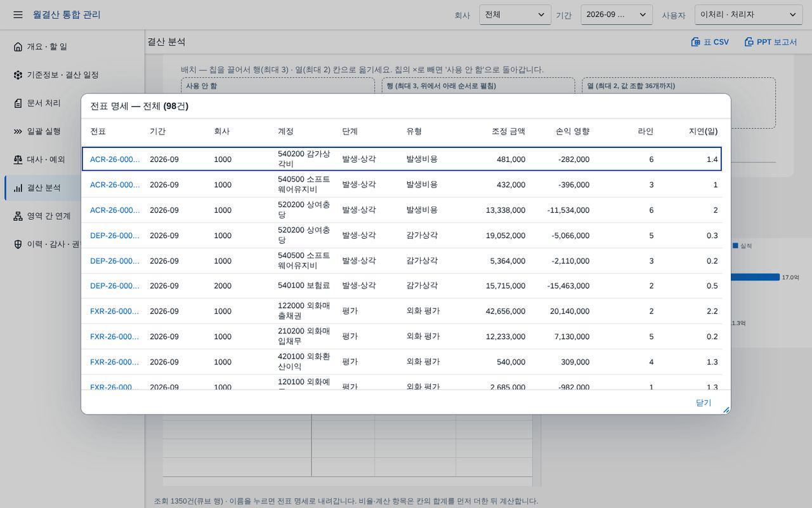The height and width of the screenshot is (508, 812).
Task: Click the 계정 column header
Action: click(285, 131)
